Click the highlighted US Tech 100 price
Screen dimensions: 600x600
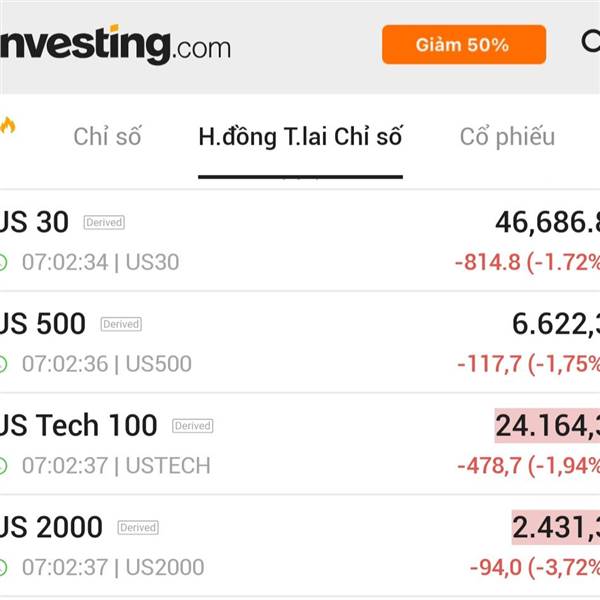click(547, 426)
